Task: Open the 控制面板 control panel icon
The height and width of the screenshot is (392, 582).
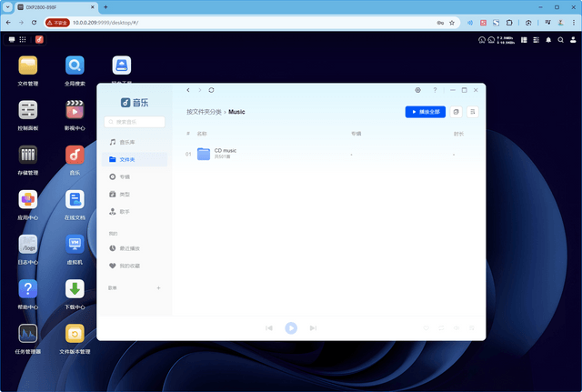Action: 28,110
